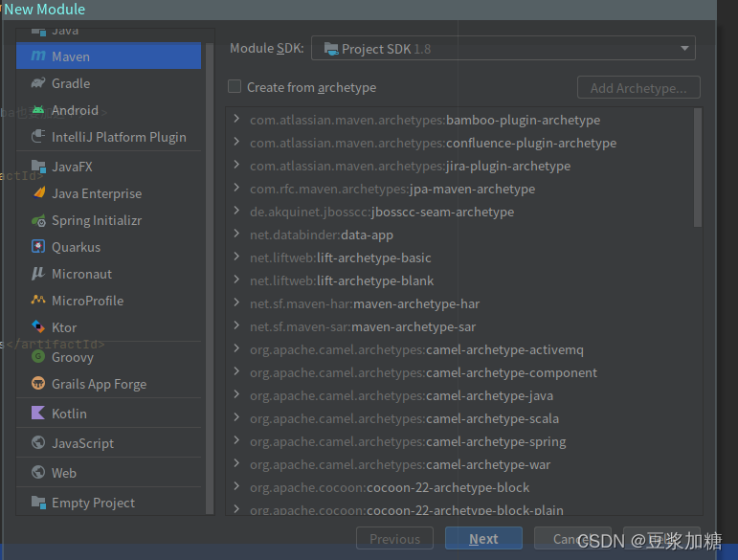Choose Quarkus module type
738x560 pixels.
click(109, 247)
